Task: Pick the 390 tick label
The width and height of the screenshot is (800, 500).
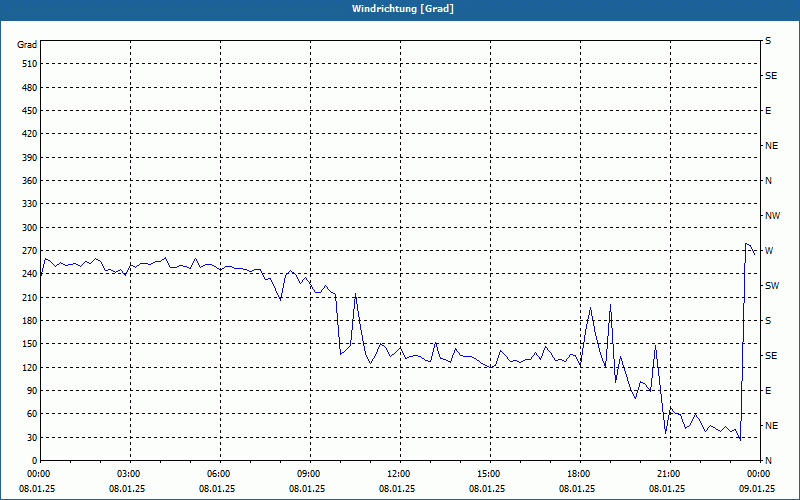Action: click(30, 158)
